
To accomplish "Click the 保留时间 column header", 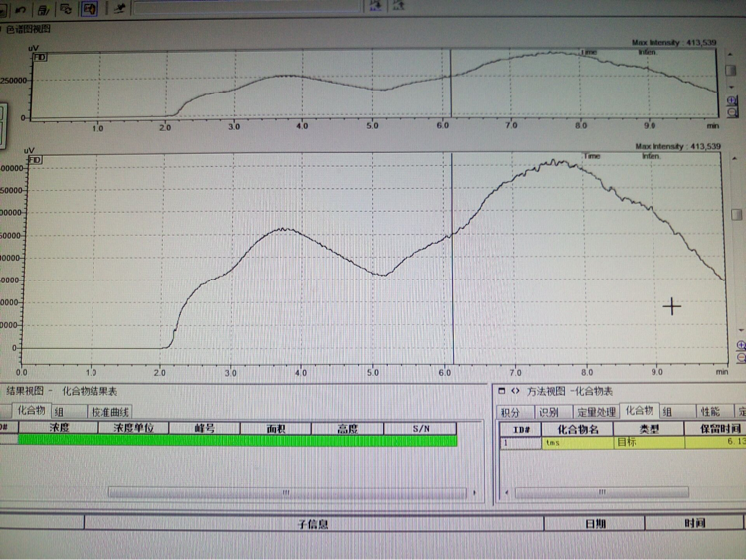I will pos(716,429).
